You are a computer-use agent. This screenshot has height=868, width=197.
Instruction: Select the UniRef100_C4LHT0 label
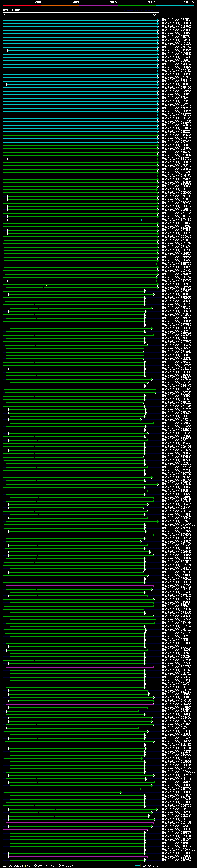click(x=177, y=294)
